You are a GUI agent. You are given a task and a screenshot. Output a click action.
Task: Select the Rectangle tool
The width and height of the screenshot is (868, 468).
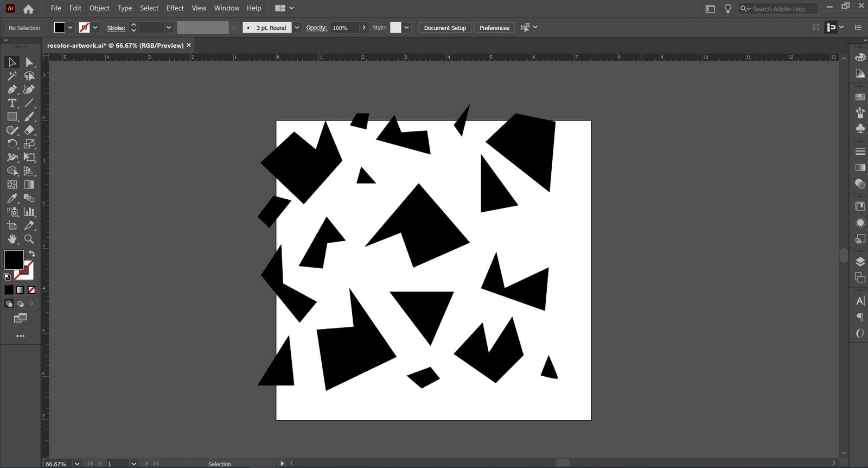click(12, 117)
